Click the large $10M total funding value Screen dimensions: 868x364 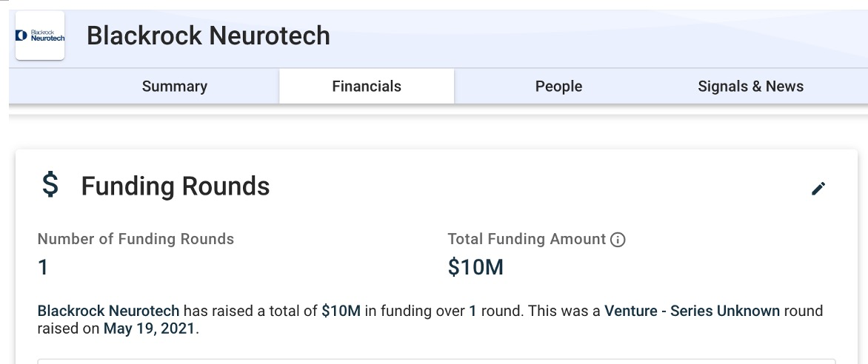coord(475,267)
